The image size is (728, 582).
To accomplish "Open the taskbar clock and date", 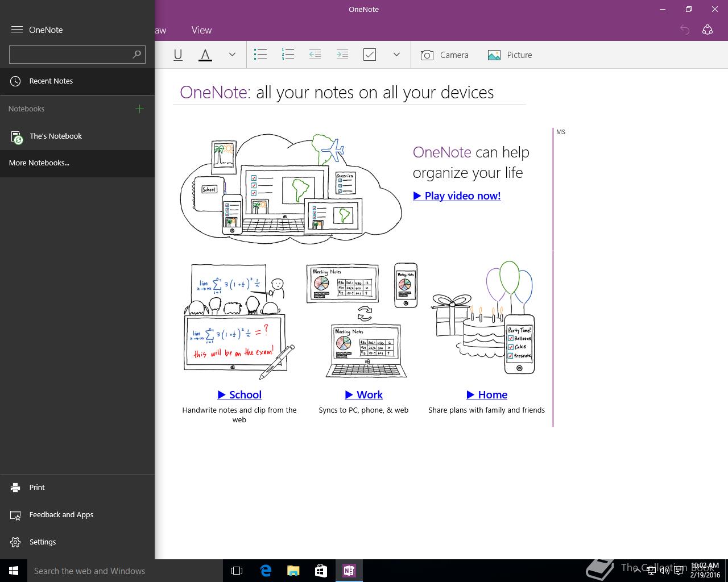I will (705, 571).
